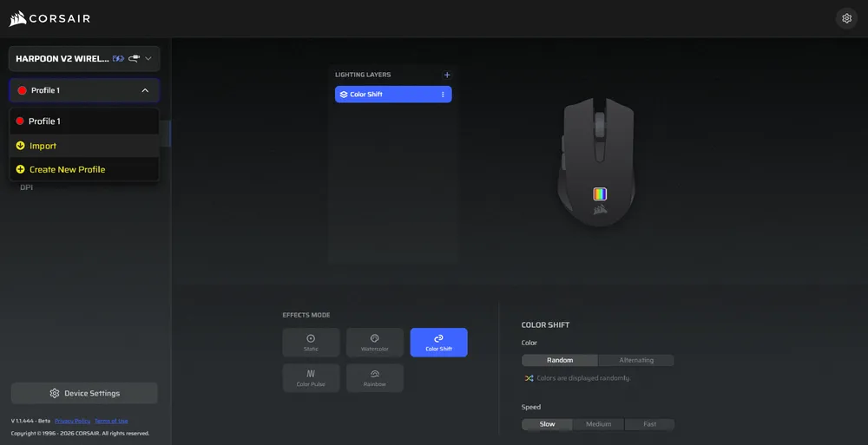Viewport: 868px width, 445px height.
Task: Open the global settings gear icon
Action: click(846, 18)
